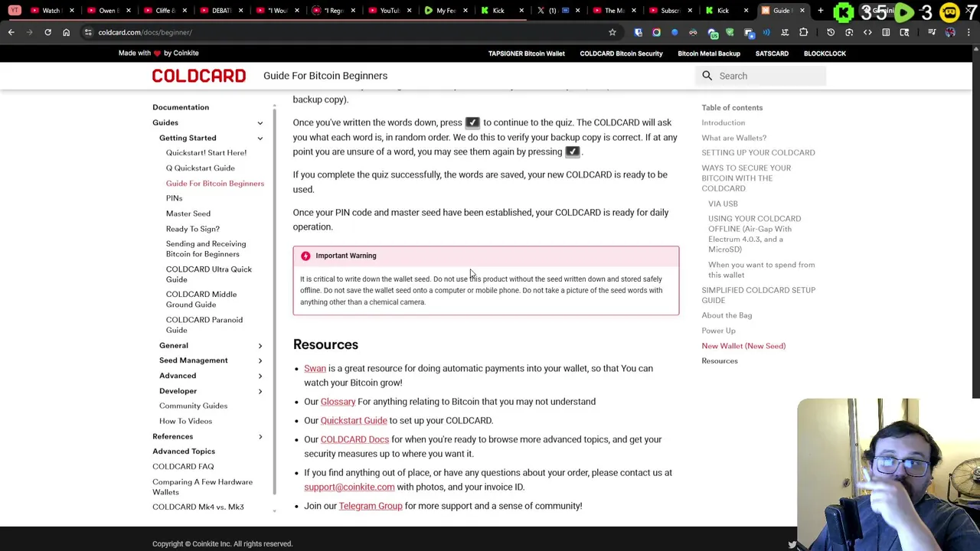Image resolution: width=980 pixels, height=551 pixels.
Task: Open the Swan resource link
Action: [x=315, y=368]
